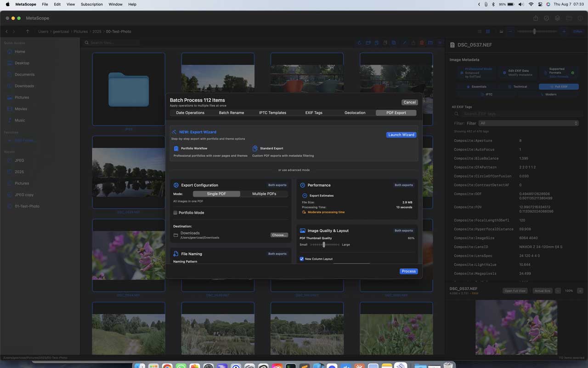
Task: Open recent folder 01-Test-Photo
Action: [x=27, y=206]
